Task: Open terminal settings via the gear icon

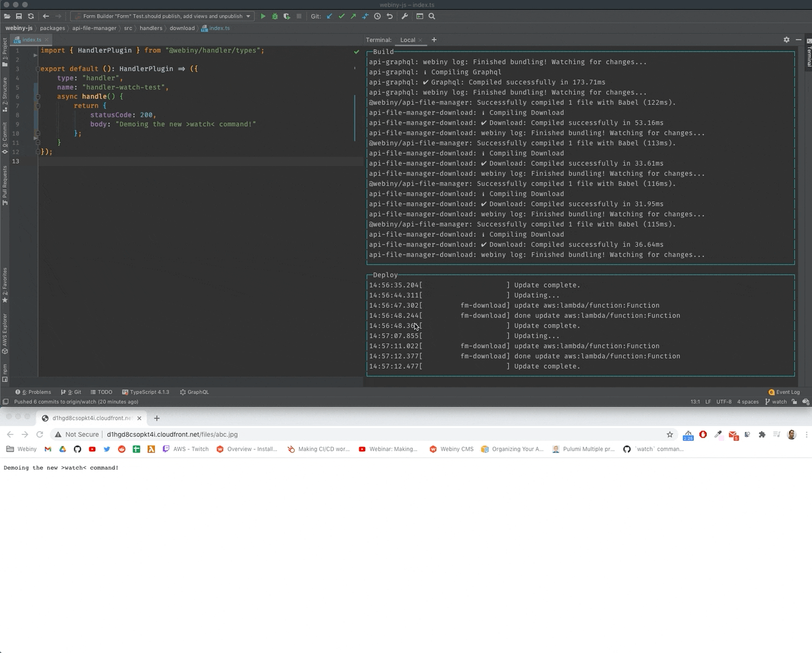Action: pos(786,39)
